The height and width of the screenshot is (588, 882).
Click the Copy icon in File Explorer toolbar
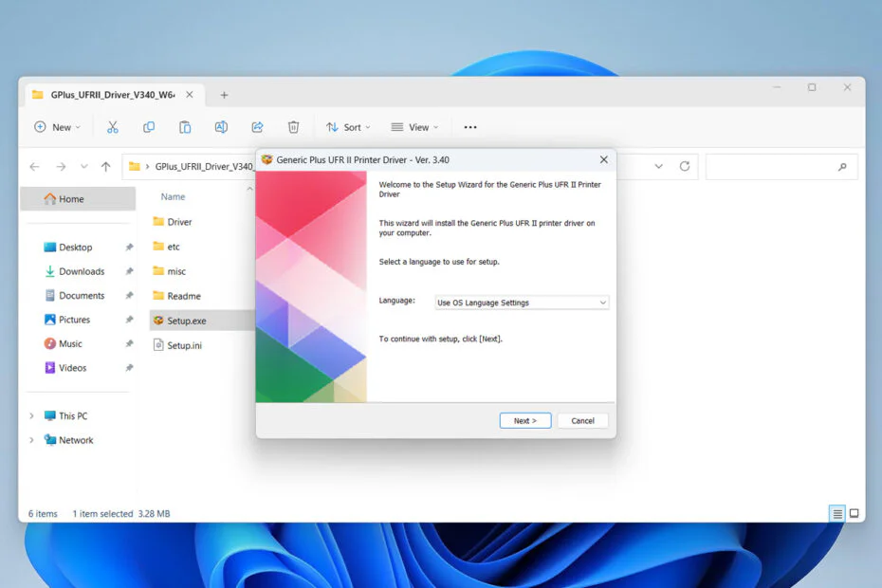click(149, 127)
